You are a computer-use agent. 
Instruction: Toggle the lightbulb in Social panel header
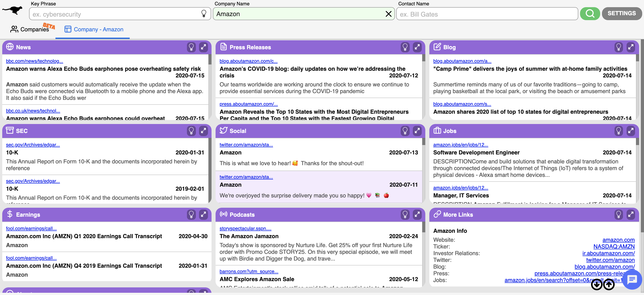[x=405, y=131]
